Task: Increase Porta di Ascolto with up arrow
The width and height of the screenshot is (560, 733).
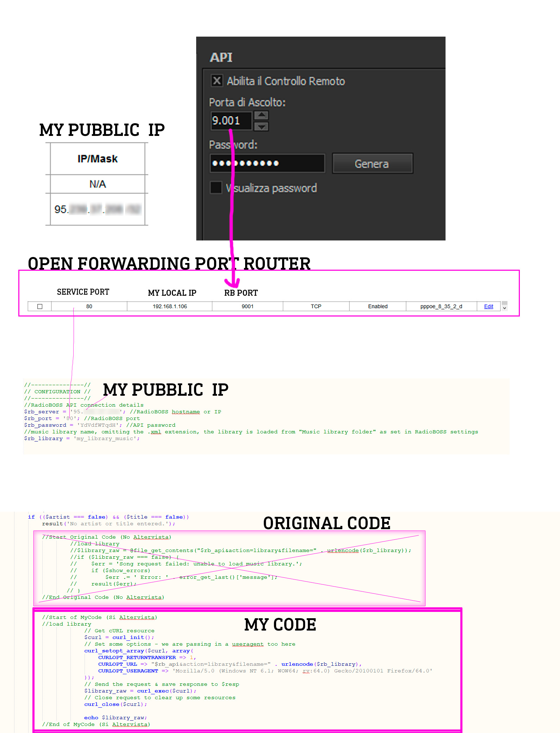Action: [x=261, y=115]
